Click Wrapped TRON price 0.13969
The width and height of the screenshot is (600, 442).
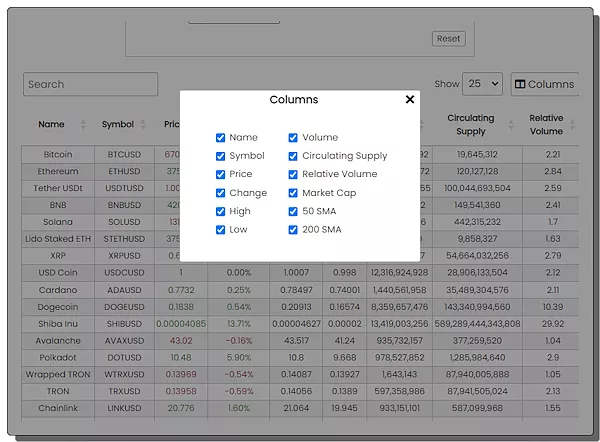181,374
